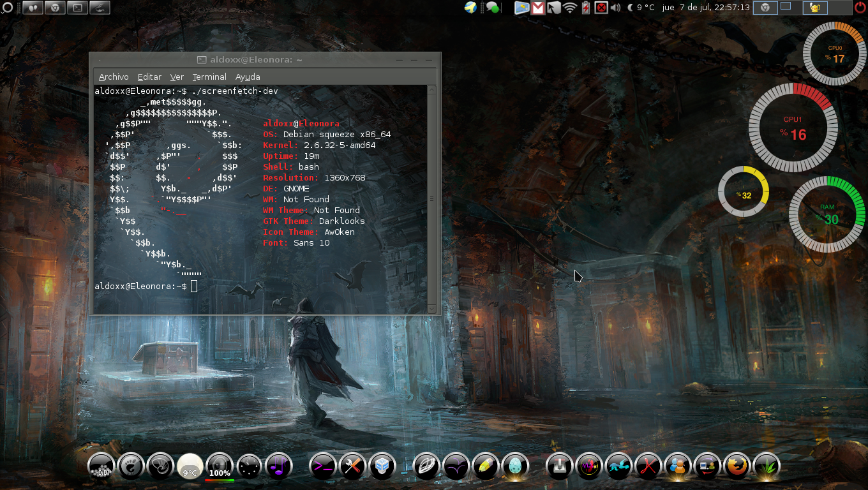
Task: Open the main menu ring icon in top panel
Action: [8, 8]
